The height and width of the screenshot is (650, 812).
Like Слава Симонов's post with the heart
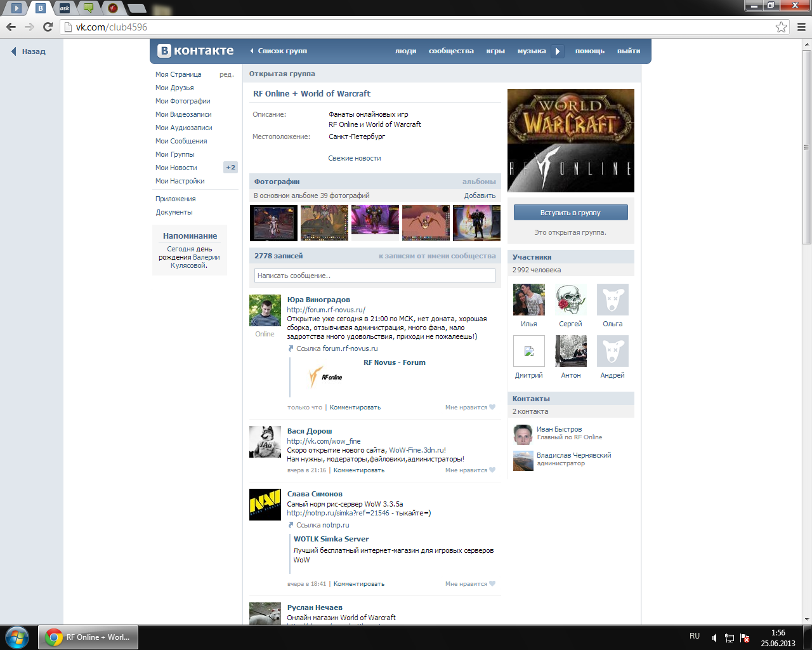pos(492,584)
